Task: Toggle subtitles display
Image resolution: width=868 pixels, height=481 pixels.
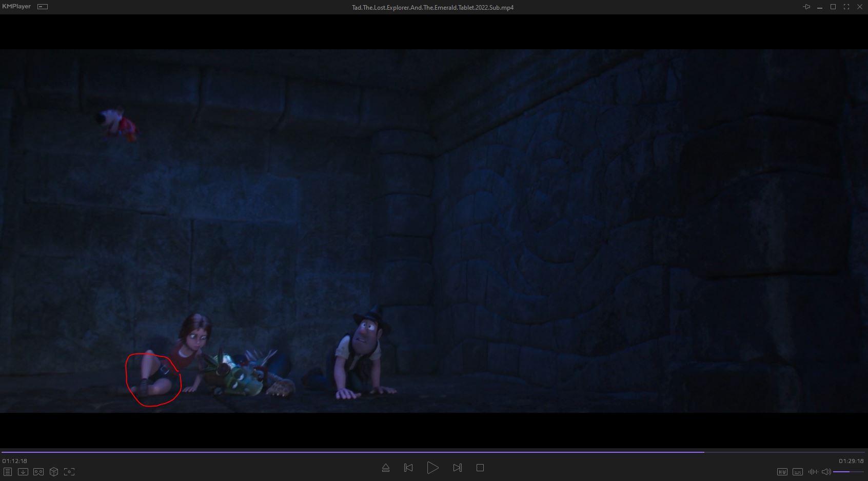Action: click(x=798, y=472)
